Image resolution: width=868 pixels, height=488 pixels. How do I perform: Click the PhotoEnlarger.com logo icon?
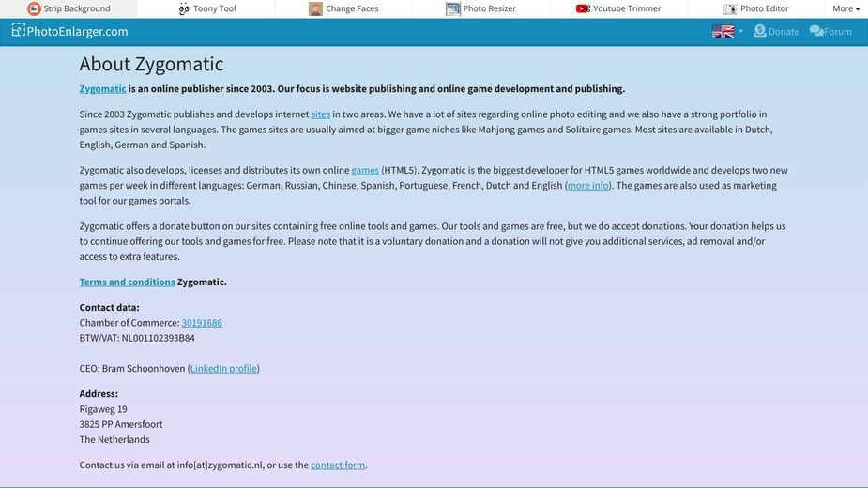[x=18, y=30]
